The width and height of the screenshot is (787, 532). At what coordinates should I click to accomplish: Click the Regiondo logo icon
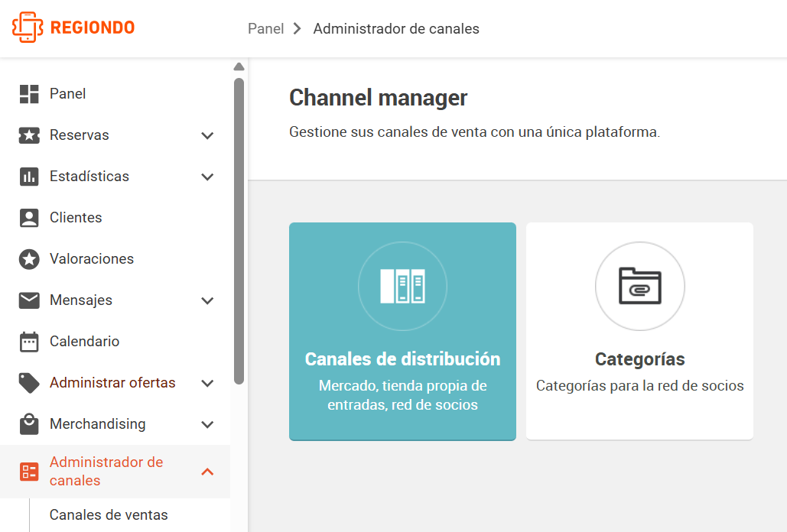click(27, 28)
